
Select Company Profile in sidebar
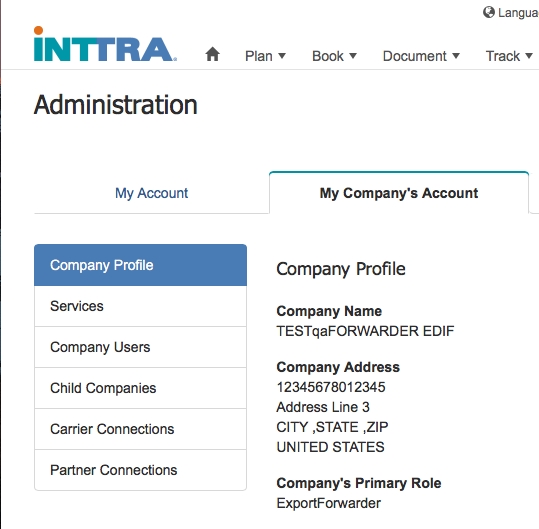141,265
